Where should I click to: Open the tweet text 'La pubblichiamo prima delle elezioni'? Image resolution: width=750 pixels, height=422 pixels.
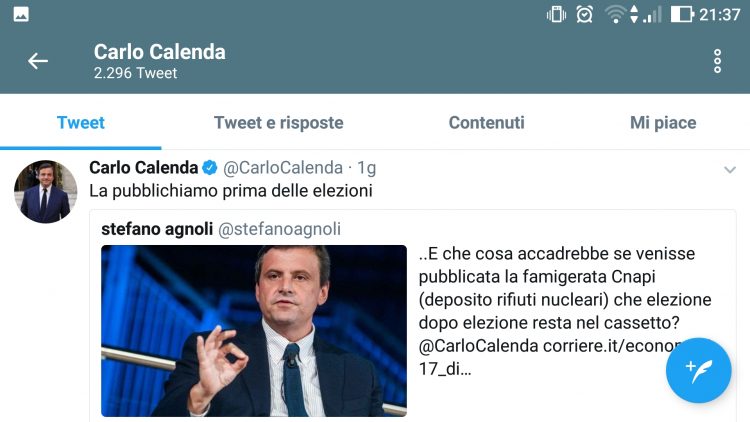coord(230,190)
